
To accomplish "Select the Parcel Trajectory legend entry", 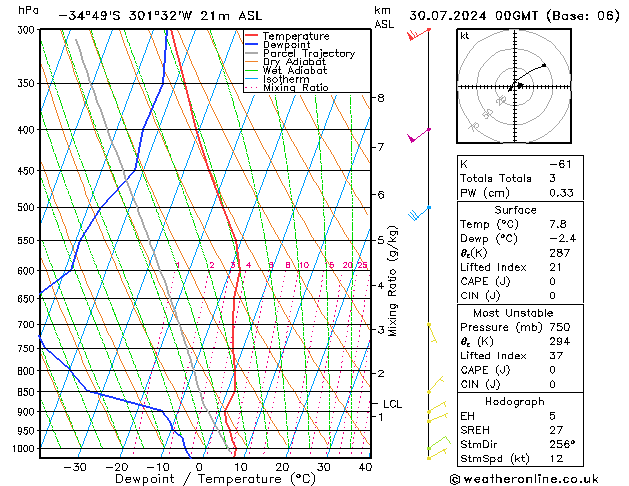I will (x=300, y=54).
